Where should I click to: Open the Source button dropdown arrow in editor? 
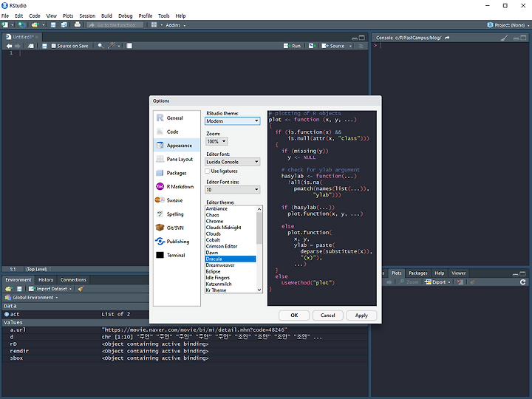[x=350, y=46]
